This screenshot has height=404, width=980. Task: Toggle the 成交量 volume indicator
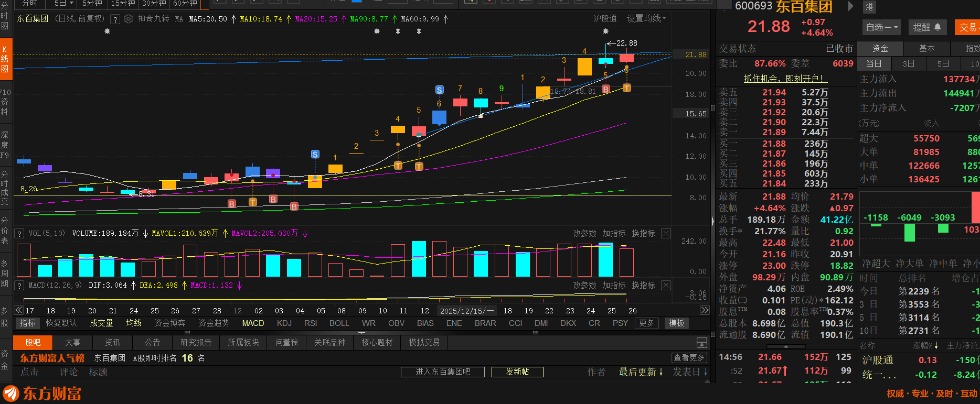(x=101, y=323)
